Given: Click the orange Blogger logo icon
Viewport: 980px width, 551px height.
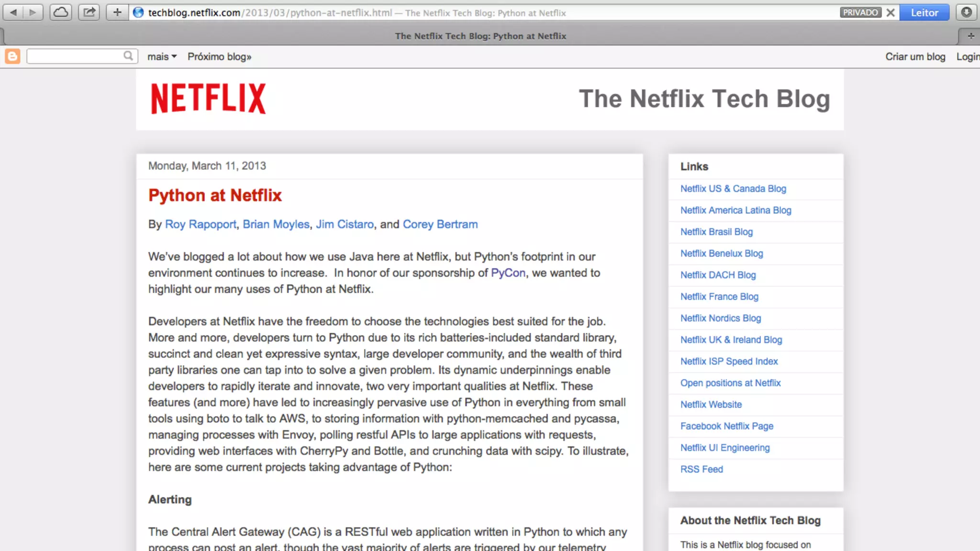Looking at the screenshot, I should click(12, 56).
